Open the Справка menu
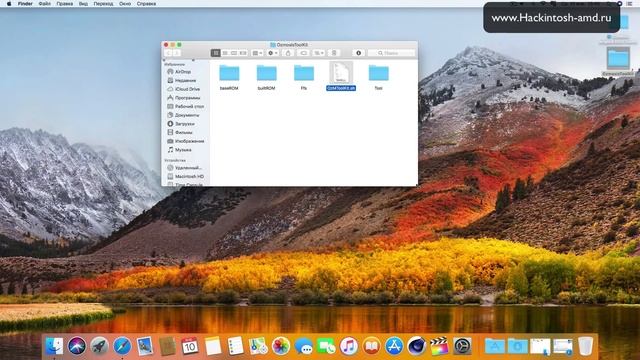 coord(146,4)
